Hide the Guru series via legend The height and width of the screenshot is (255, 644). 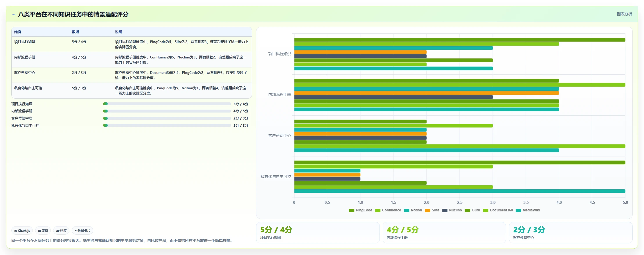[x=472, y=210]
